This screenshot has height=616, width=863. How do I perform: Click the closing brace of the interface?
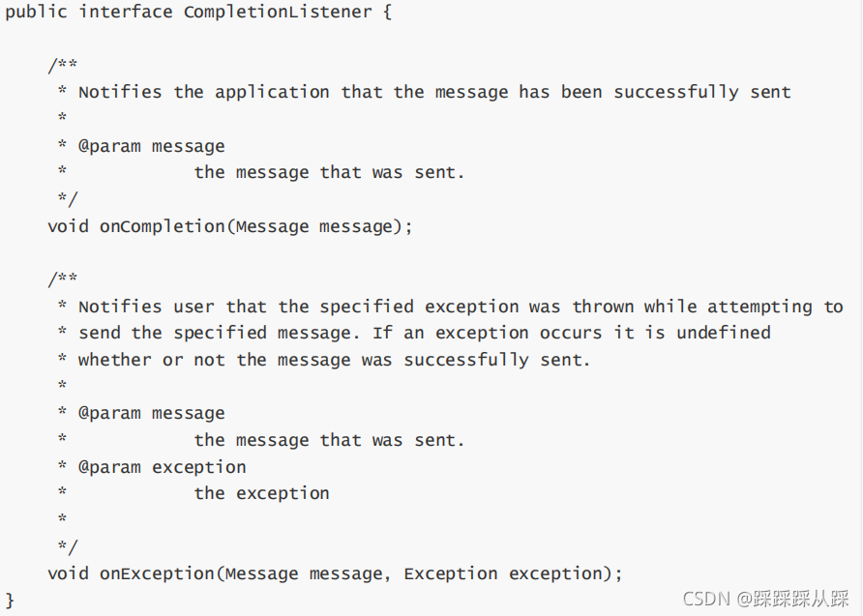[x=10, y=600]
